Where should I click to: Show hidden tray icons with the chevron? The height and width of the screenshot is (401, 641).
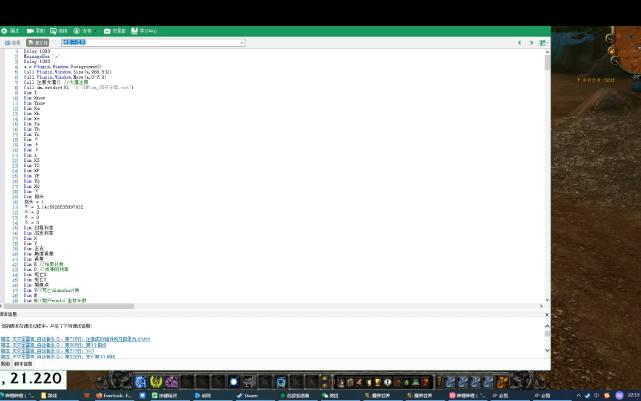[x=578, y=396]
